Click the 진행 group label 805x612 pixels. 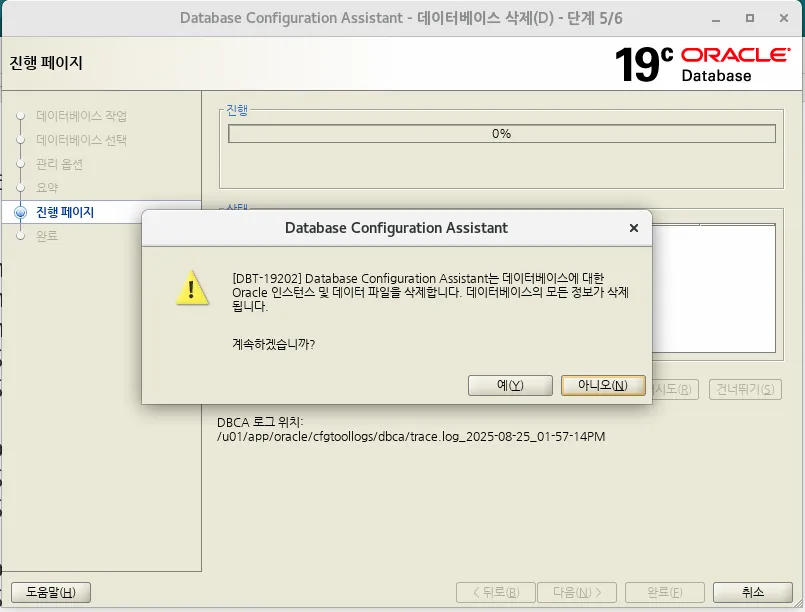coord(237,110)
